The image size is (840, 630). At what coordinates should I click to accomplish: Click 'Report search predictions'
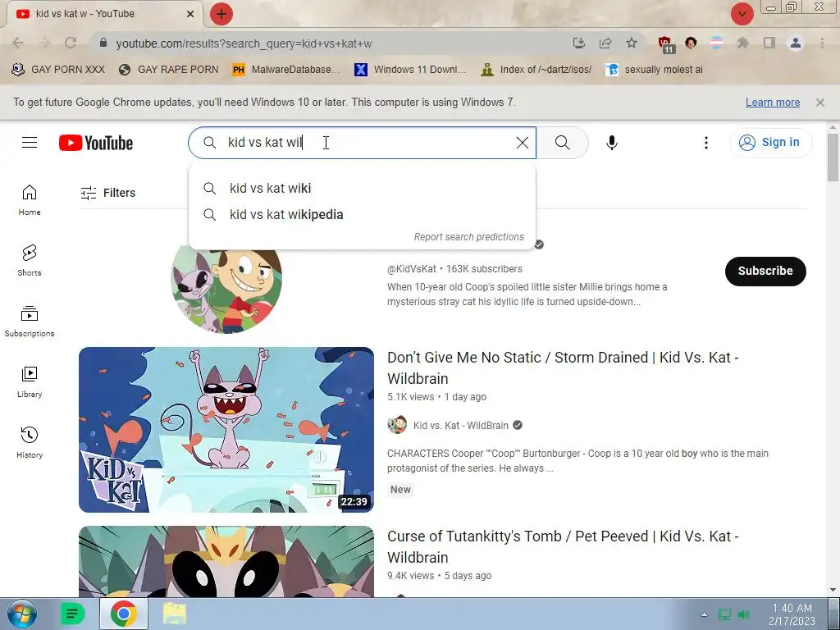tap(468, 237)
